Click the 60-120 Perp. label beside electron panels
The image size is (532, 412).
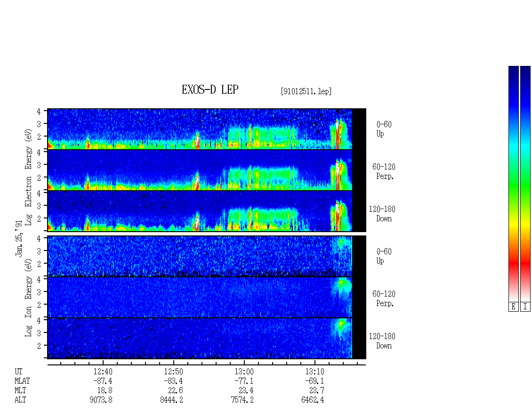click(x=384, y=171)
